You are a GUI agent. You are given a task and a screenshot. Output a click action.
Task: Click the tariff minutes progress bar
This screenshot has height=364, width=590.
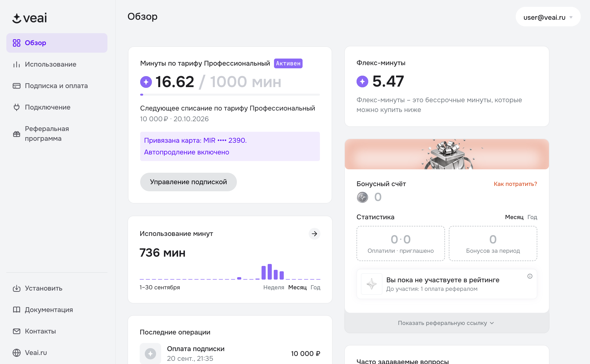tap(230, 95)
